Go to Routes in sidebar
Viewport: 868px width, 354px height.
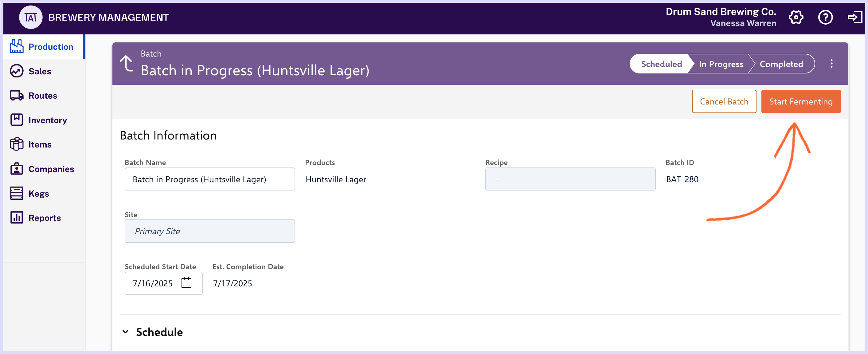(x=44, y=95)
